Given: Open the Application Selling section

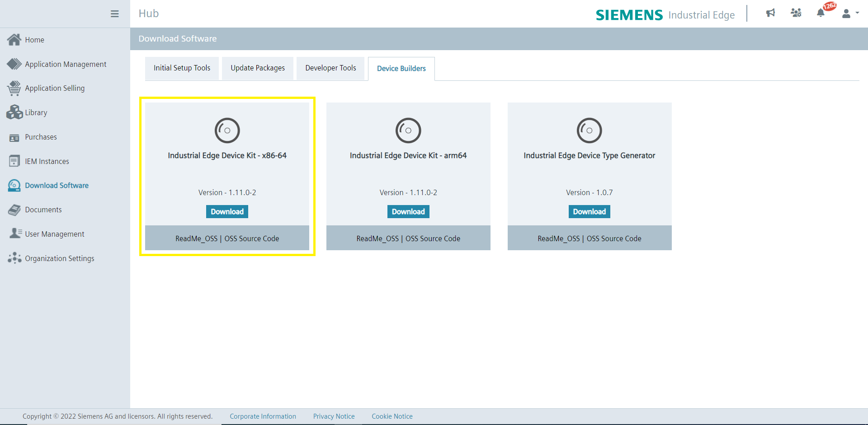Looking at the screenshot, I should (x=55, y=88).
